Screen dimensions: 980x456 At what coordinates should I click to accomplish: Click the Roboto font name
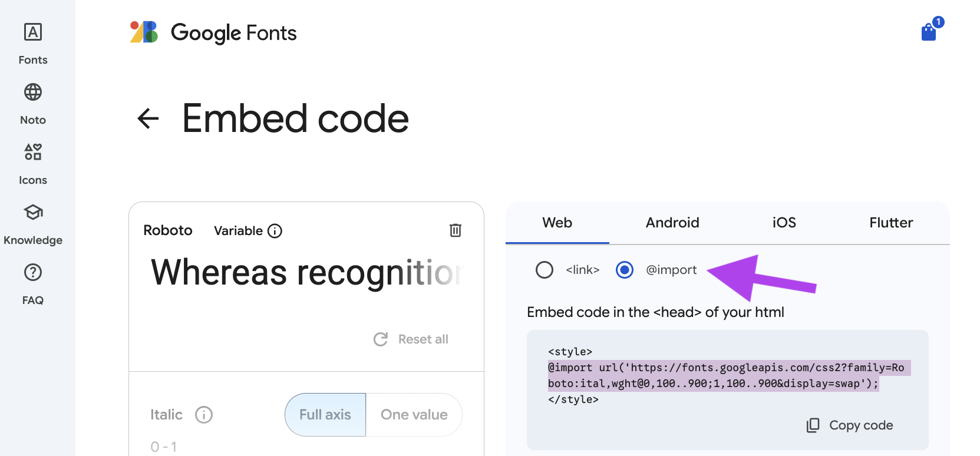(x=168, y=230)
